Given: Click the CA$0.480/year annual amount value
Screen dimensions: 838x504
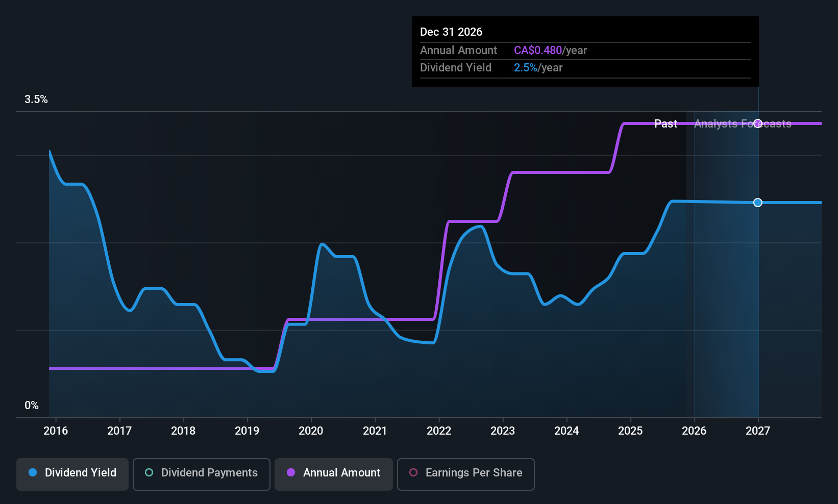Looking at the screenshot, I should pyautogui.click(x=538, y=50).
